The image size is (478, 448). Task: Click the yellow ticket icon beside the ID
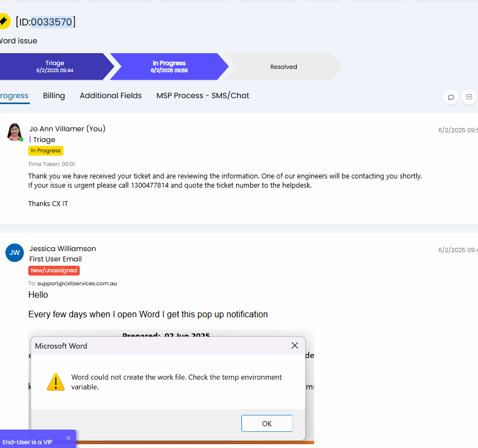pyautogui.click(x=4, y=21)
